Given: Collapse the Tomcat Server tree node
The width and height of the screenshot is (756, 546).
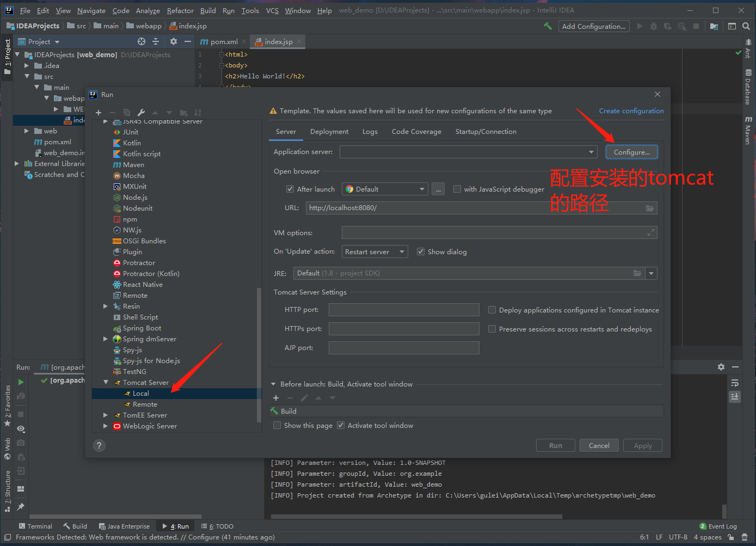Looking at the screenshot, I should click(106, 383).
